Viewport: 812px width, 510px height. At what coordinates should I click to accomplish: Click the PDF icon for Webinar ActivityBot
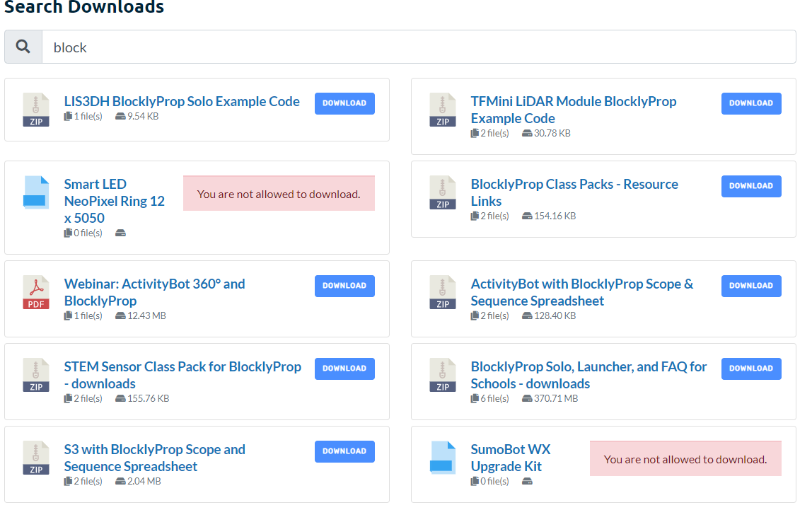pos(36,292)
